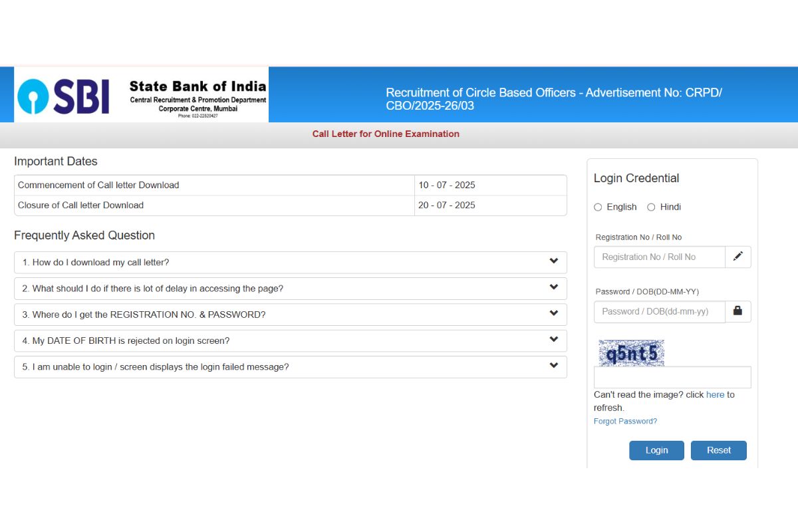
Task: Click 'State Bank of India' header text
Action: 198,86
